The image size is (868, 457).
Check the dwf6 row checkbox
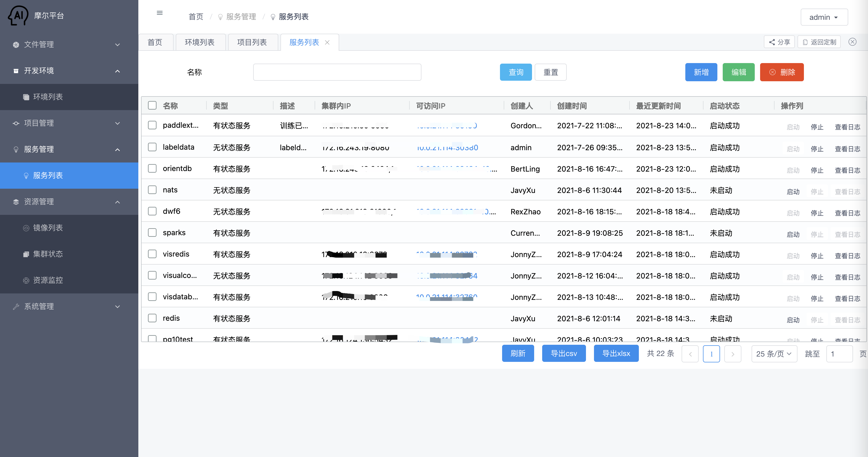pos(152,211)
